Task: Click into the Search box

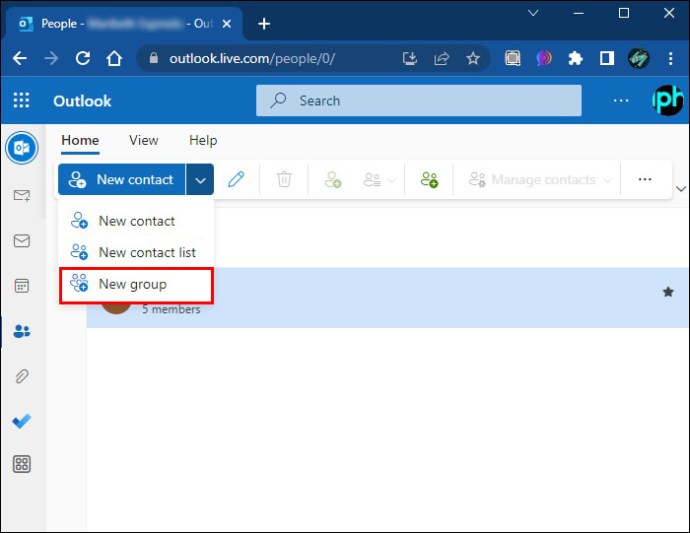Action: pyautogui.click(x=418, y=101)
